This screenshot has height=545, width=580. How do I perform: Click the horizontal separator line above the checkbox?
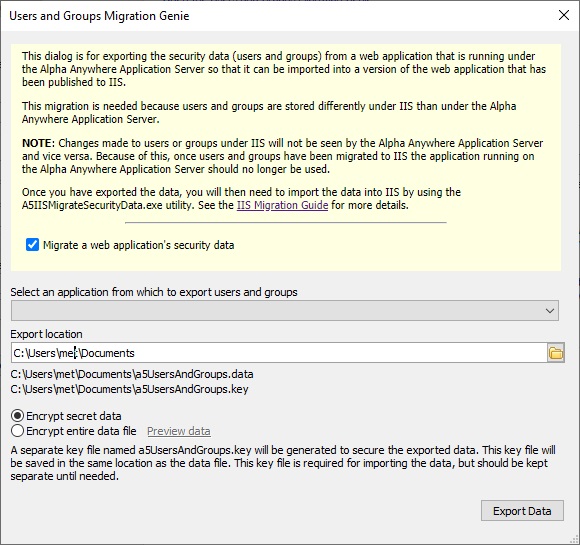[x=286, y=223]
